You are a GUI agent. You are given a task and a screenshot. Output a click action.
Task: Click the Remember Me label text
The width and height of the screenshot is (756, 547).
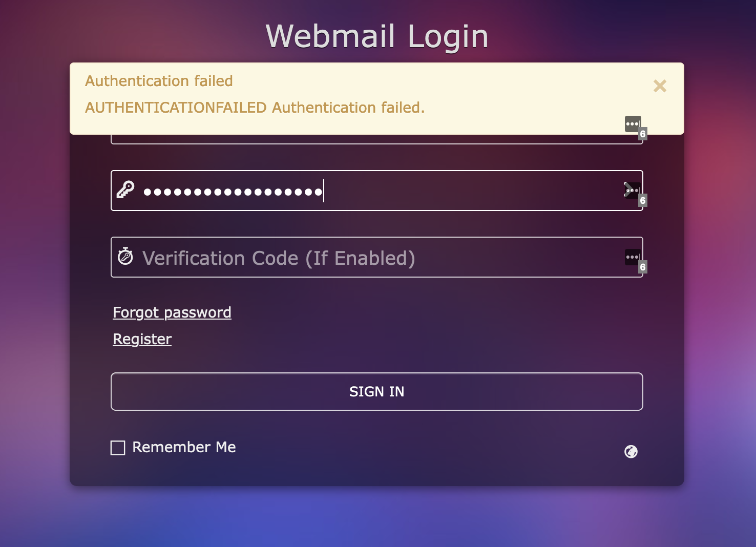pos(183,447)
